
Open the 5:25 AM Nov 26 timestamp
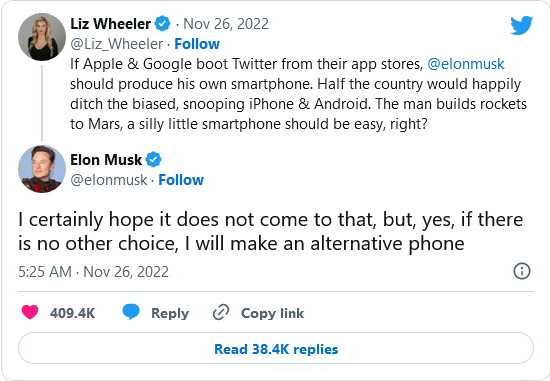pyautogui.click(x=93, y=272)
